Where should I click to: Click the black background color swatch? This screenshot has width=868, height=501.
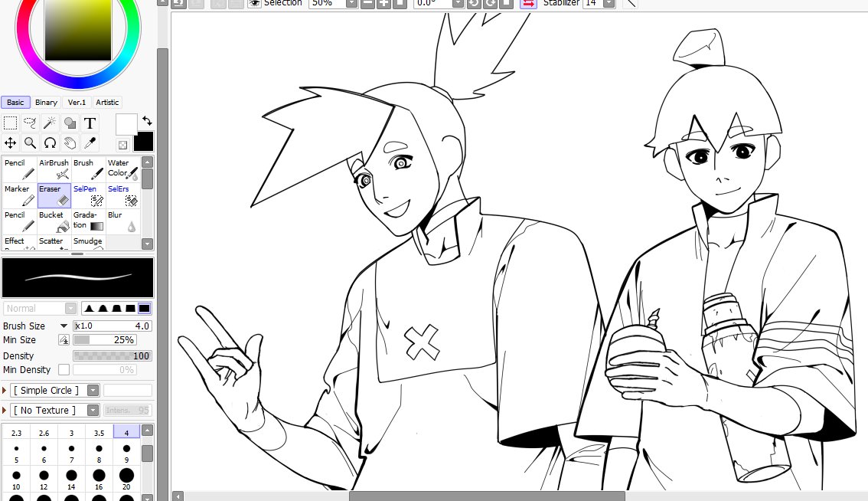(143, 141)
